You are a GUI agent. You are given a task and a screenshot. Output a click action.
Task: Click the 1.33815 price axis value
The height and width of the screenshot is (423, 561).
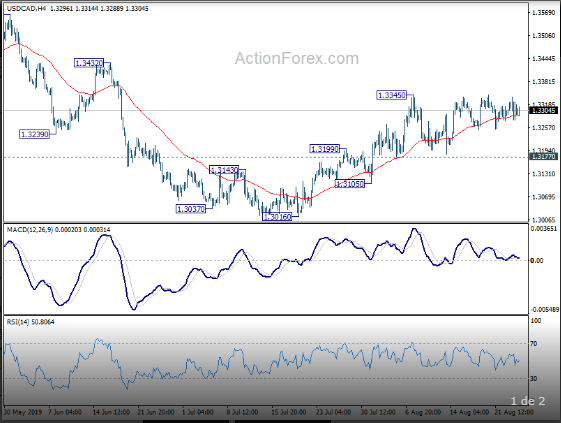tap(543, 82)
